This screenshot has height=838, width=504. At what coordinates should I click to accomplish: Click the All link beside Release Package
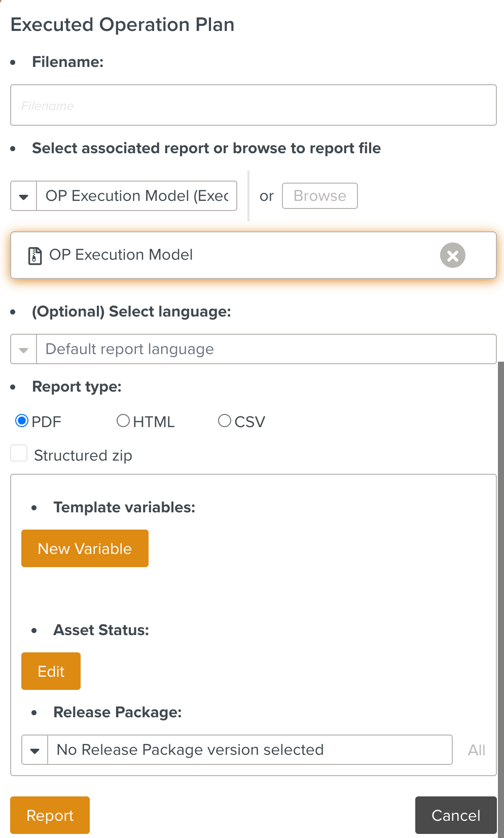pos(476,750)
